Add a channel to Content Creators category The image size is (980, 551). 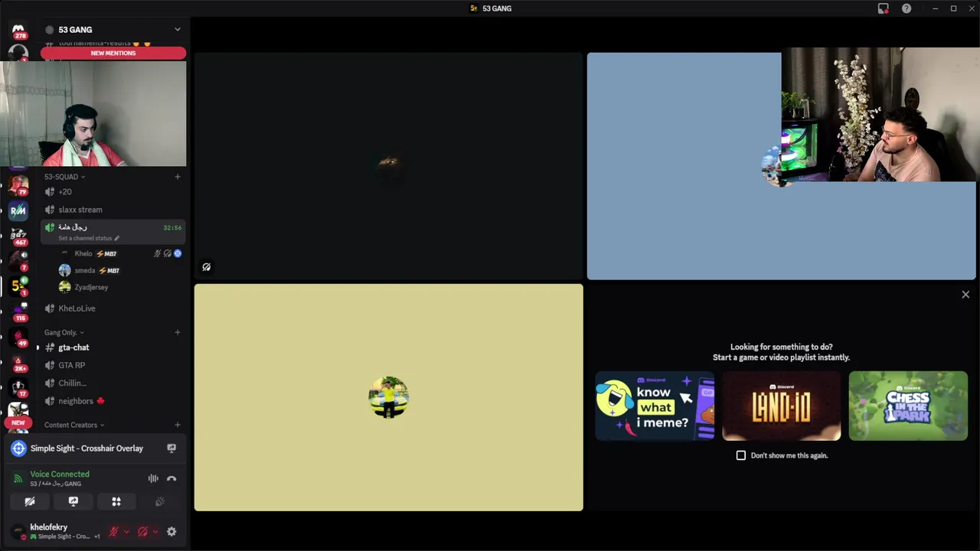(x=178, y=425)
